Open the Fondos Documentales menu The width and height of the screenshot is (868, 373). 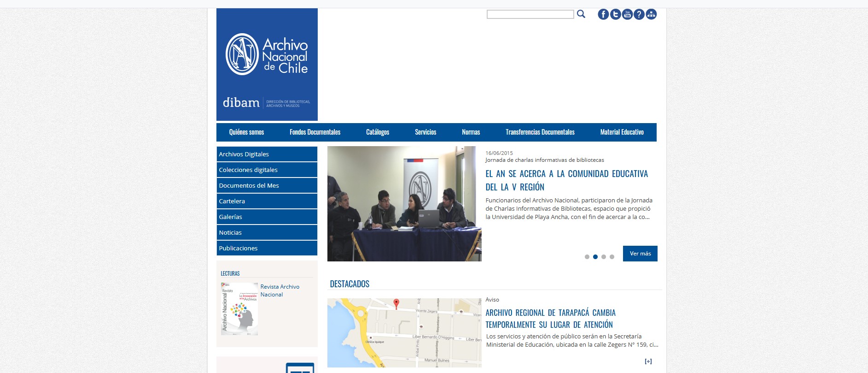tap(315, 132)
